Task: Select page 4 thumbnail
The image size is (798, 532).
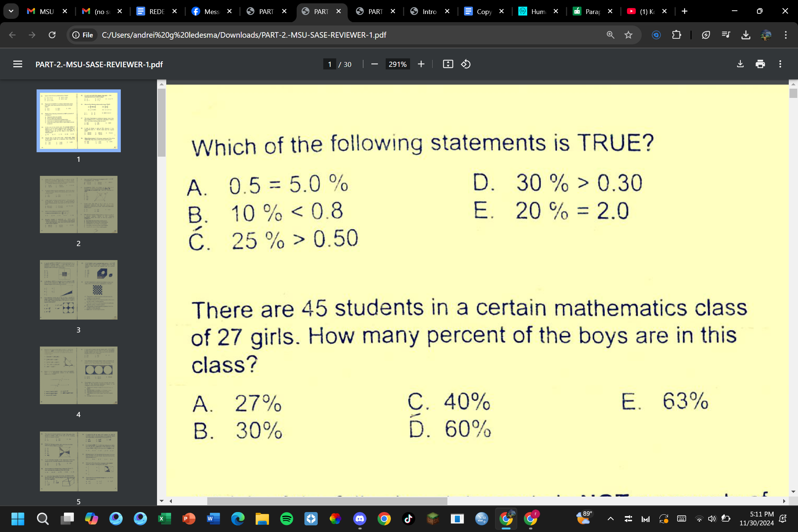Action: tap(79, 375)
